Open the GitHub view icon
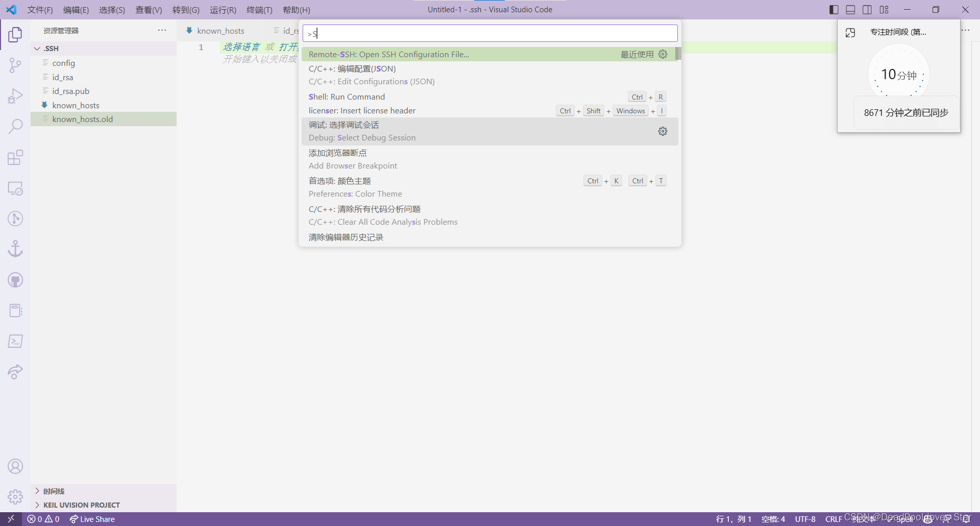The width and height of the screenshot is (980, 526). click(x=15, y=280)
